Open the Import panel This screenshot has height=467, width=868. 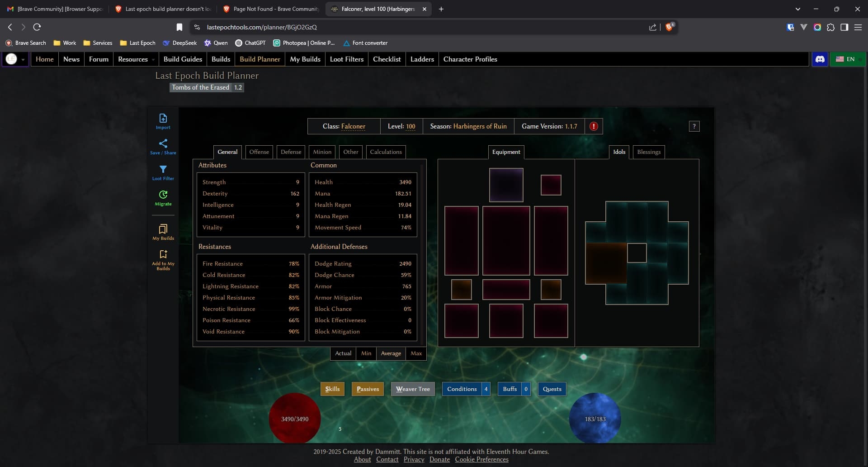pos(163,120)
